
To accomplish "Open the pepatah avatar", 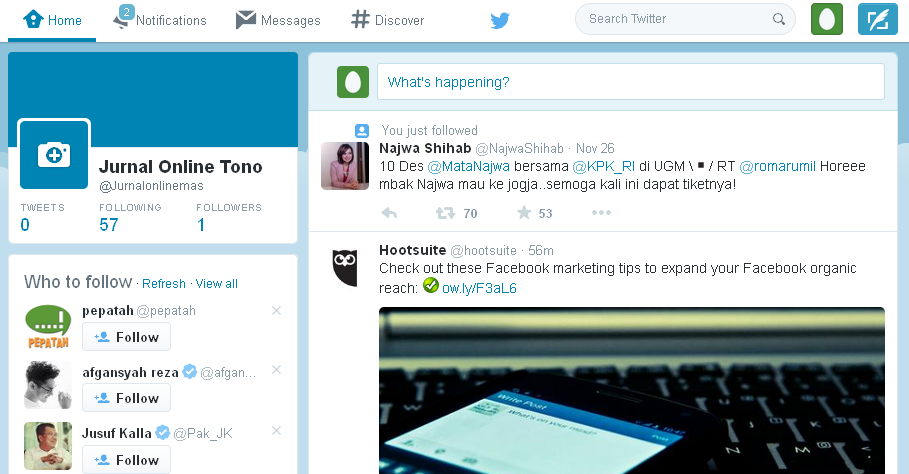I will [48, 327].
